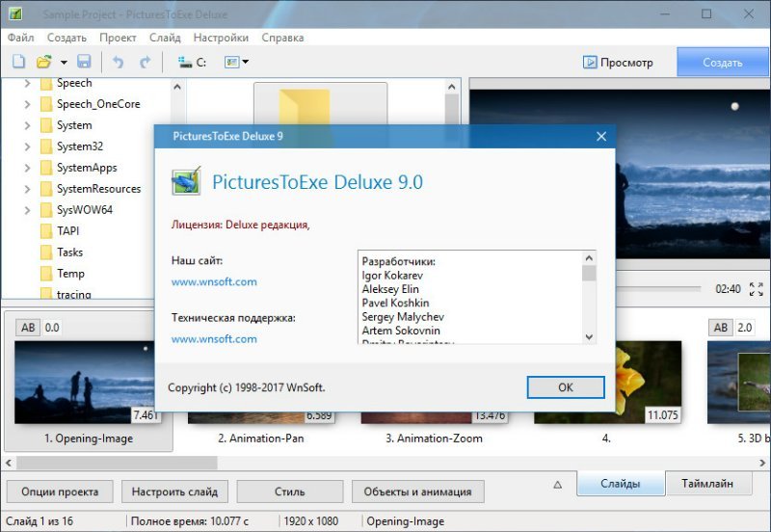This screenshot has height=532, width=771.
Task: Expand the SystemApps folder
Action: (28, 168)
